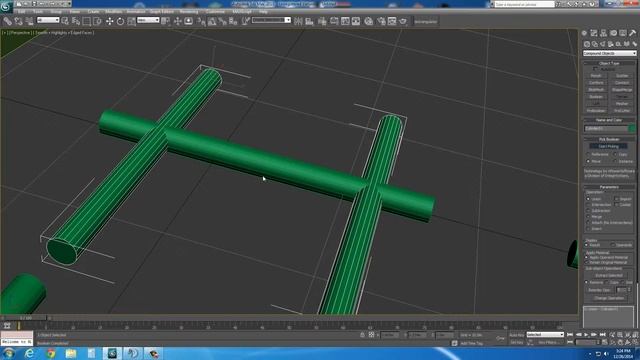Click the green object color swatch
The image size is (640, 360).
[x=632, y=129]
